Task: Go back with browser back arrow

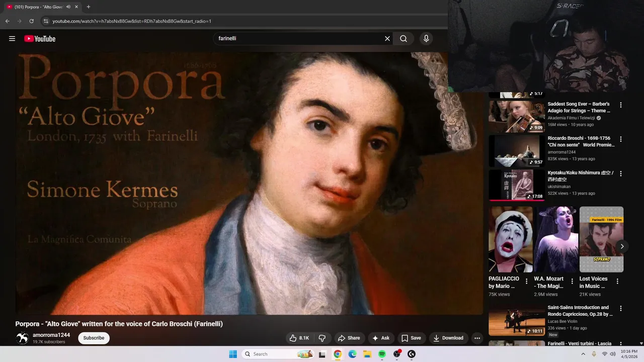Action: (7, 21)
